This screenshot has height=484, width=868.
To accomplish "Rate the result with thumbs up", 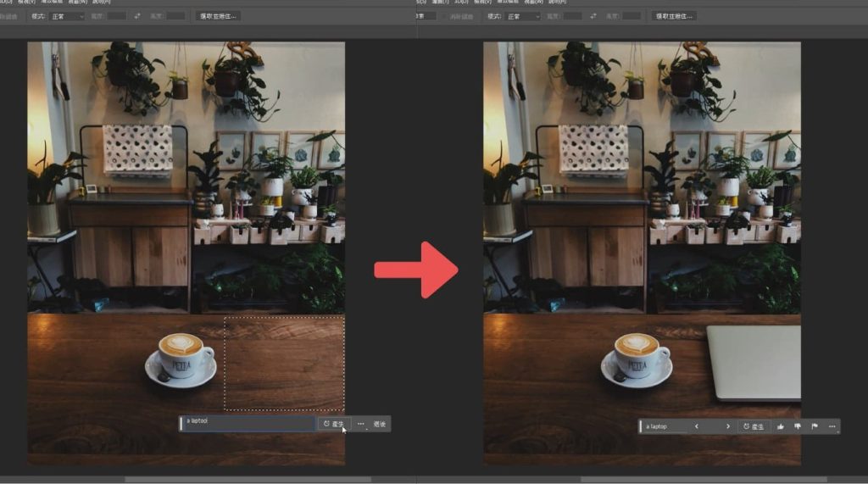I will pyautogui.click(x=781, y=426).
